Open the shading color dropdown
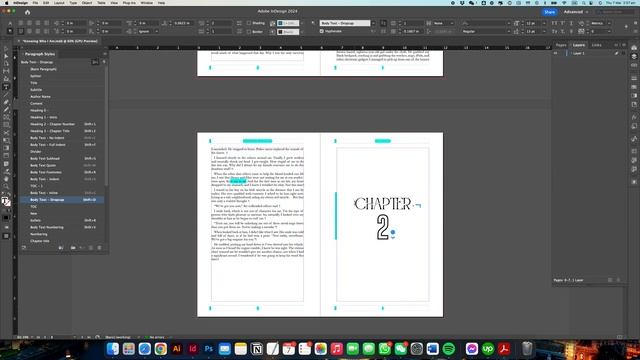 [302, 23]
